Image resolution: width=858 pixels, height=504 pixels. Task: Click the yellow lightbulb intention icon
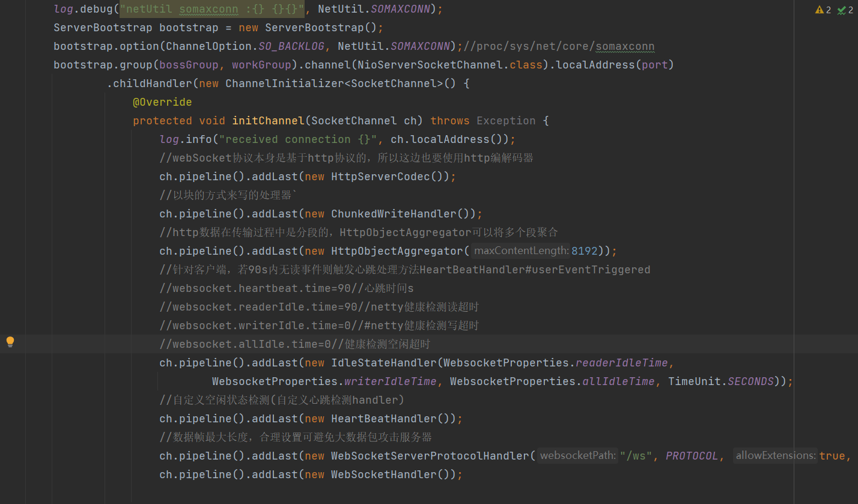coord(10,342)
